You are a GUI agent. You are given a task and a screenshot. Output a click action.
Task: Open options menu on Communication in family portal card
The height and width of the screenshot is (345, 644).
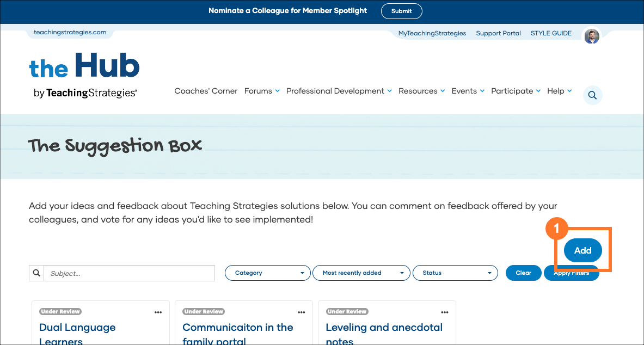[301, 312]
